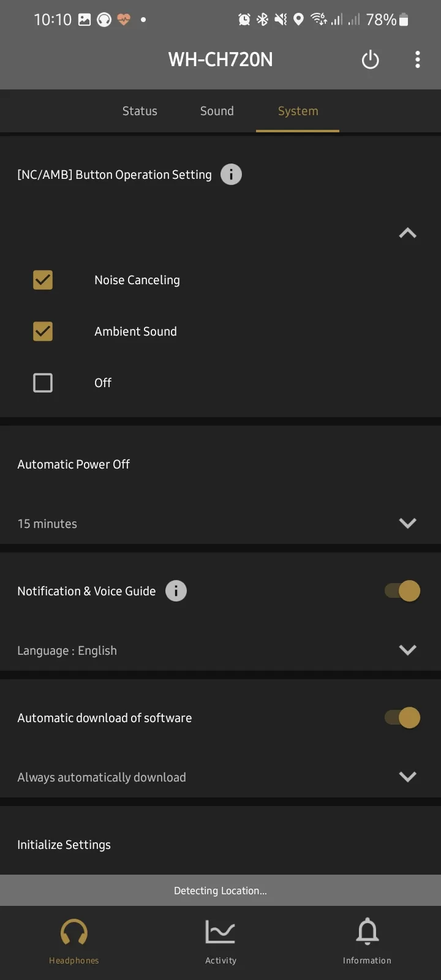Uncheck the Noise Canceling checkbox

43,280
